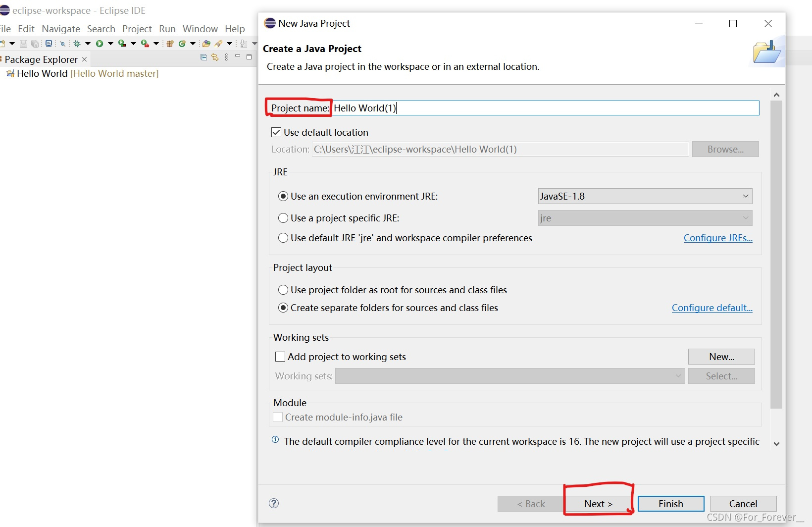Screen dimensions: 812x527
Task: Click the Finish button
Action: coord(671,504)
